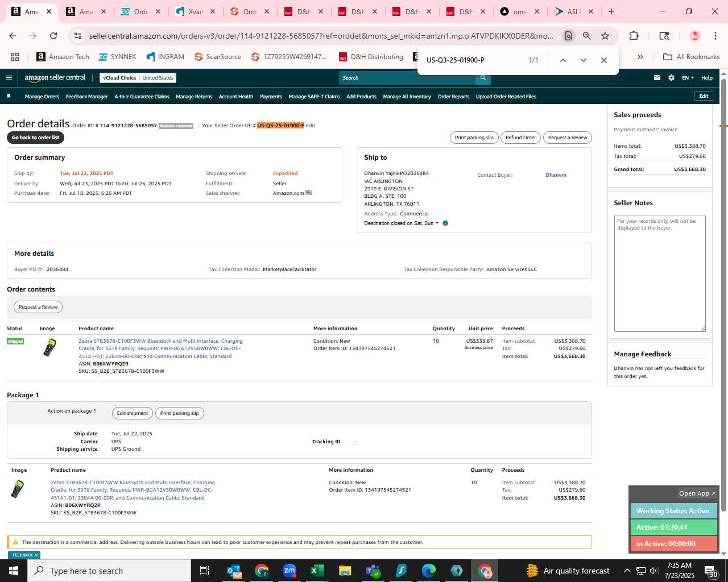Click the top Print packing slip button
This screenshot has height=582, width=728.
pos(474,138)
